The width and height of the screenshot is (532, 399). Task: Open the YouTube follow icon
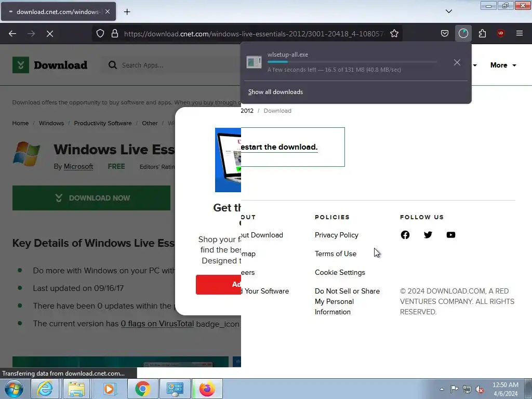451,235
